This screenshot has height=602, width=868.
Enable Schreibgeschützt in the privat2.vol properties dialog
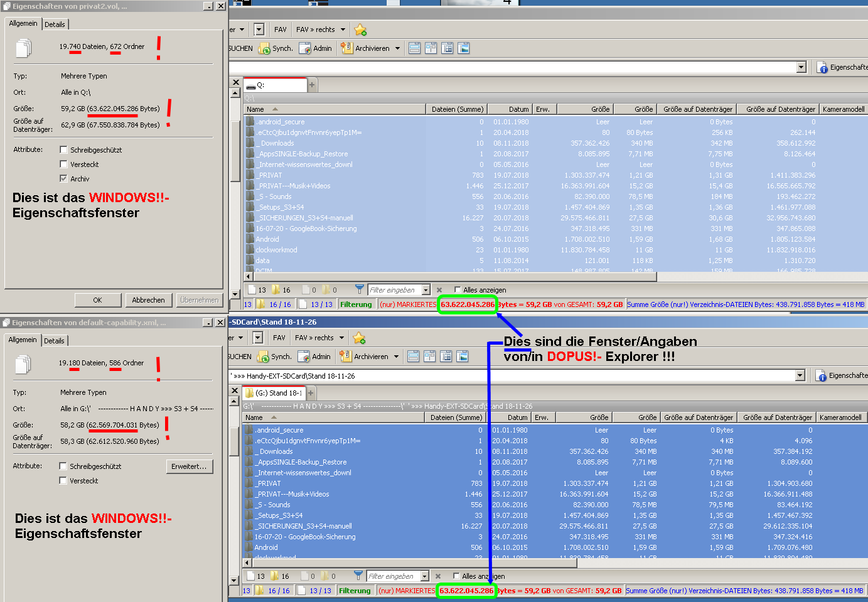63,150
